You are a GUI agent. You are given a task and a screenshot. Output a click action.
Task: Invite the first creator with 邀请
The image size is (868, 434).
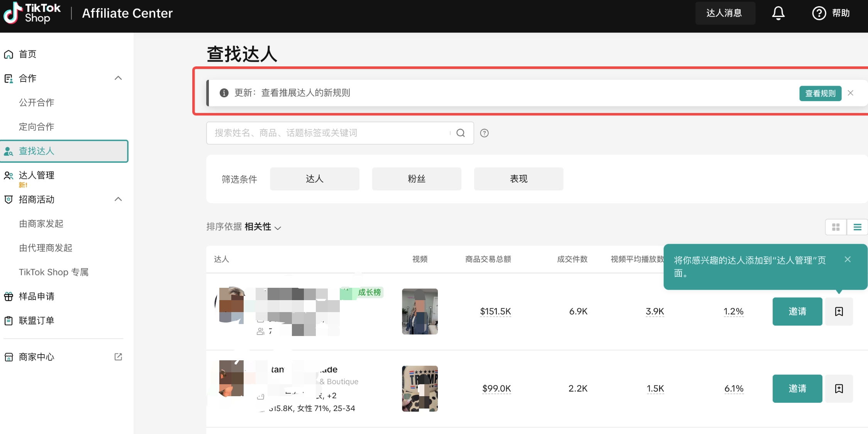(797, 311)
